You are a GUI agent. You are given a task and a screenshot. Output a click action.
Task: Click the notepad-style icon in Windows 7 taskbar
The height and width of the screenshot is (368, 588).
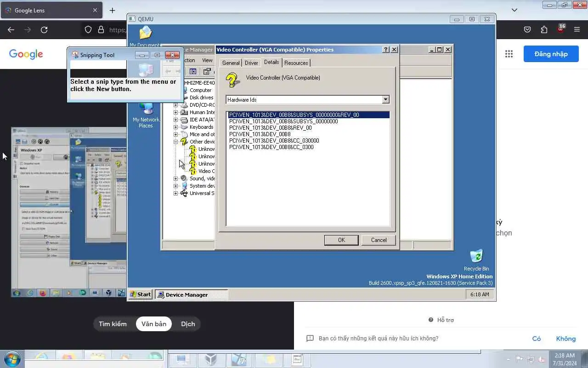pos(297,359)
